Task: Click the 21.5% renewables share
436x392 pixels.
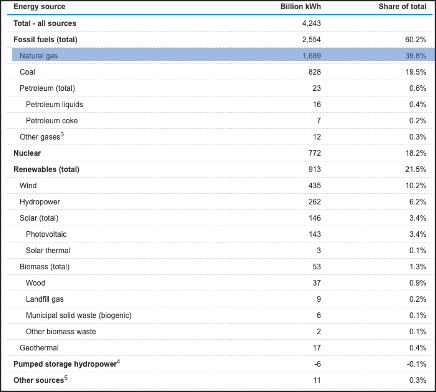Action: [x=416, y=169]
